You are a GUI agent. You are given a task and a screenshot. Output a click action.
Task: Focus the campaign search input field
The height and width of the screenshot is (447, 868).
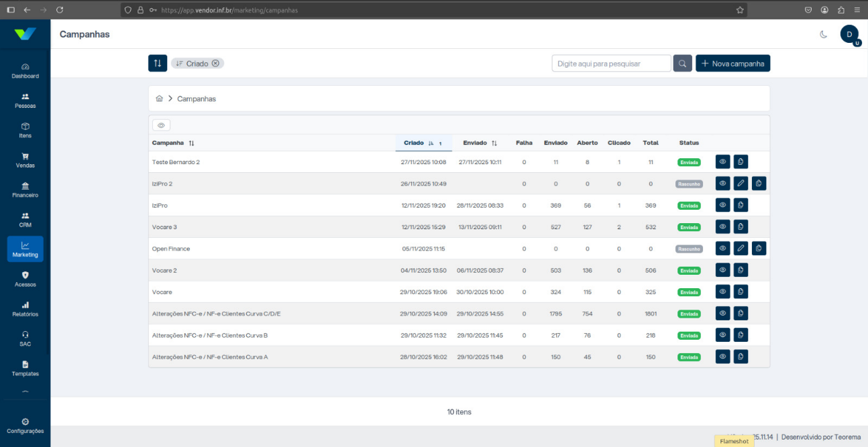(x=611, y=64)
